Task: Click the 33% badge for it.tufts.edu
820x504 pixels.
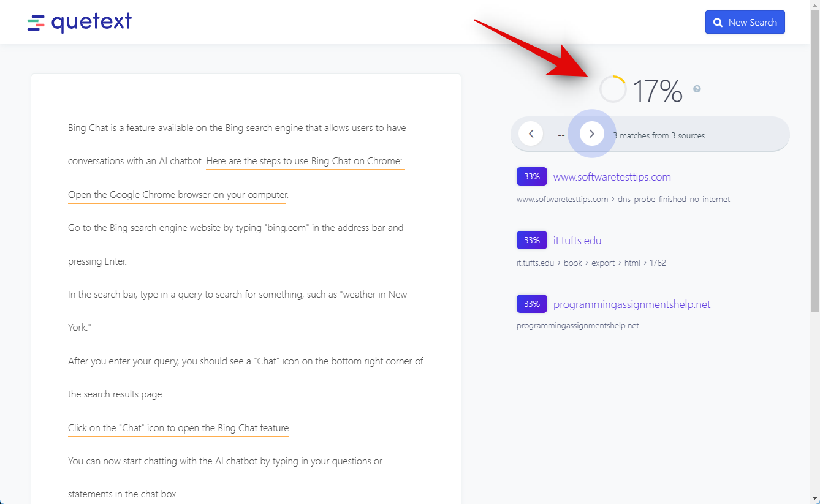Action: tap(532, 240)
